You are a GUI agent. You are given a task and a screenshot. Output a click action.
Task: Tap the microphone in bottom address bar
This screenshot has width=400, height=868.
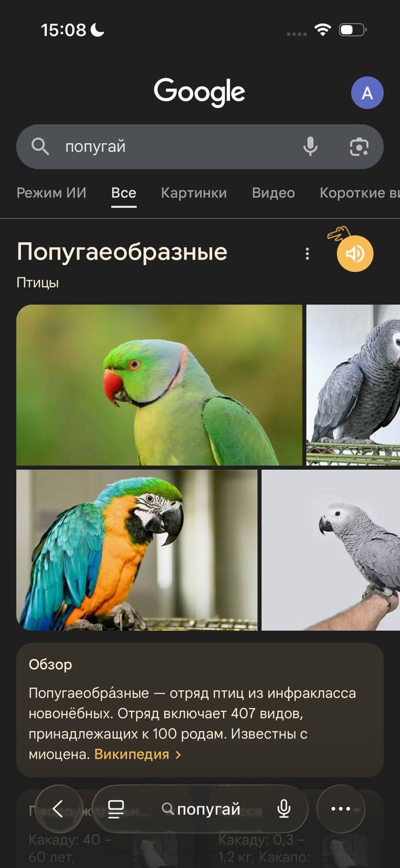[284, 808]
